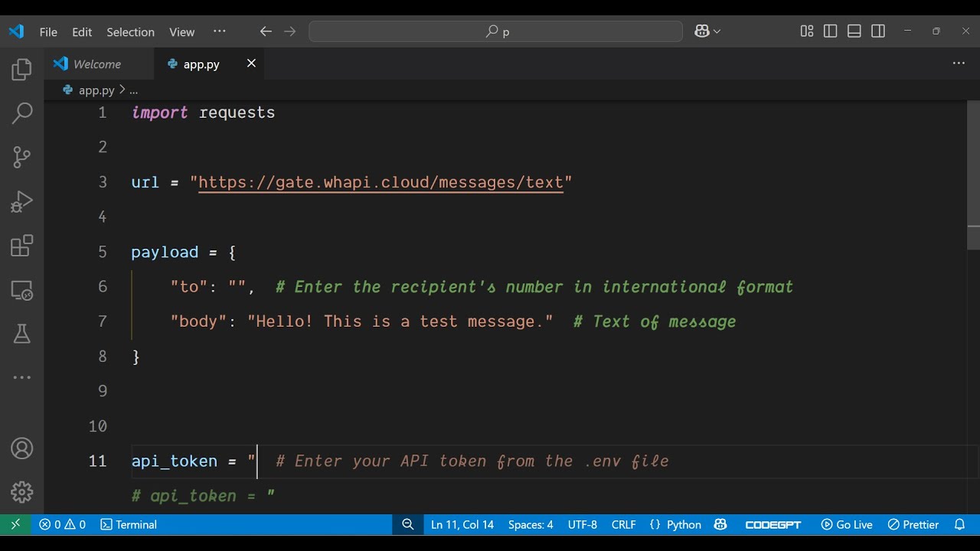Click Ln 11, Col 14 position indicator

462,524
